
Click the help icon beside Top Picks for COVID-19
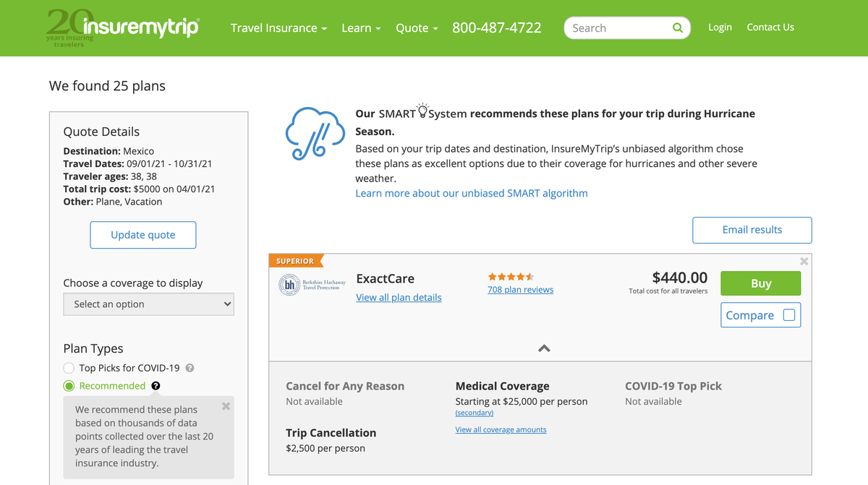(189, 368)
